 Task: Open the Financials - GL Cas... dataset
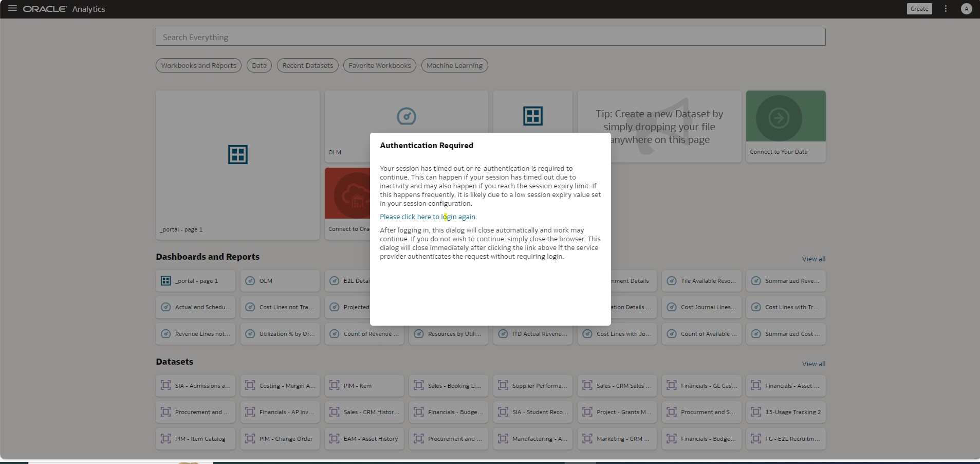tap(701, 386)
